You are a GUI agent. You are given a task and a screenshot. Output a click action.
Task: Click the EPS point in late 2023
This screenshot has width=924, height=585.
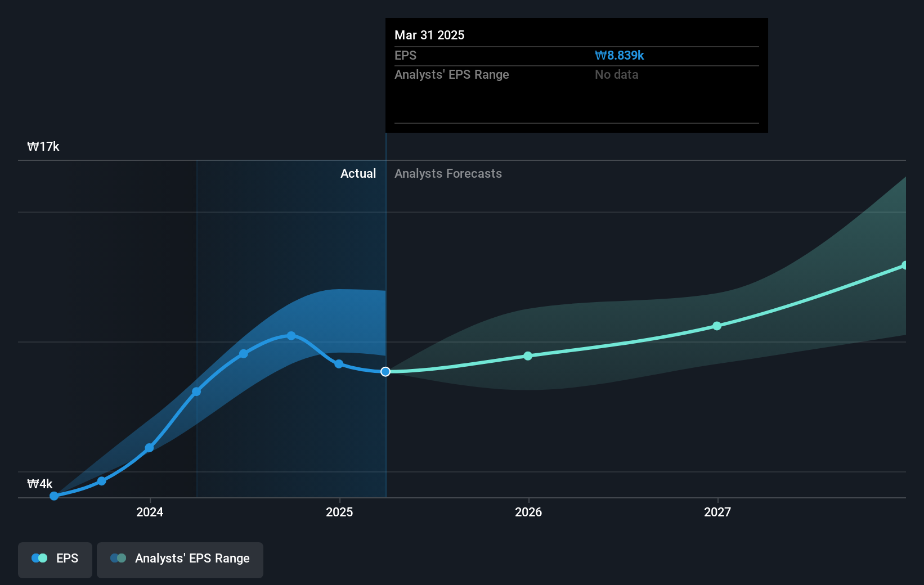point(101,481)
